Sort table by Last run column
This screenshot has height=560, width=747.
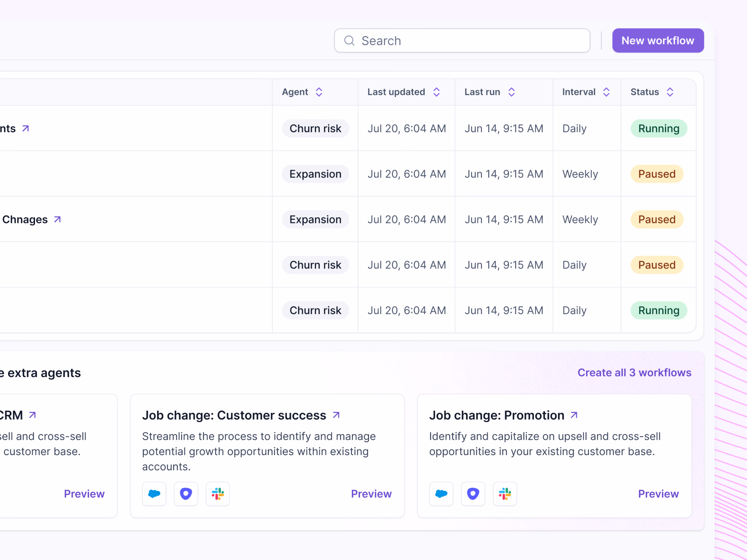point(512,92)
